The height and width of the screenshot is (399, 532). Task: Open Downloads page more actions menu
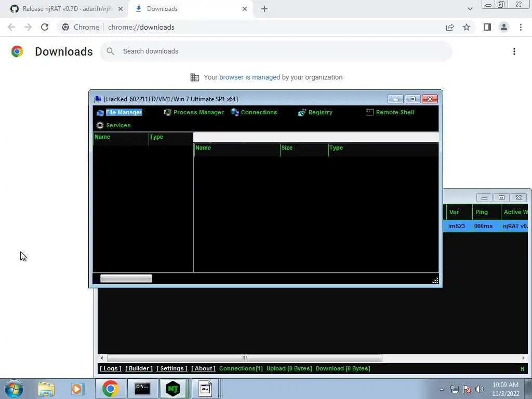(514, 51)
